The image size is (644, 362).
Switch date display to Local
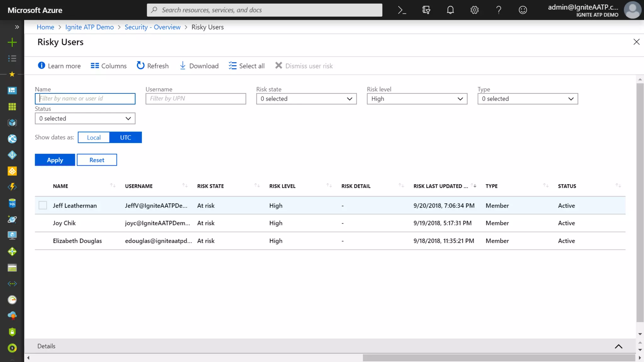[x=94, y=137]
